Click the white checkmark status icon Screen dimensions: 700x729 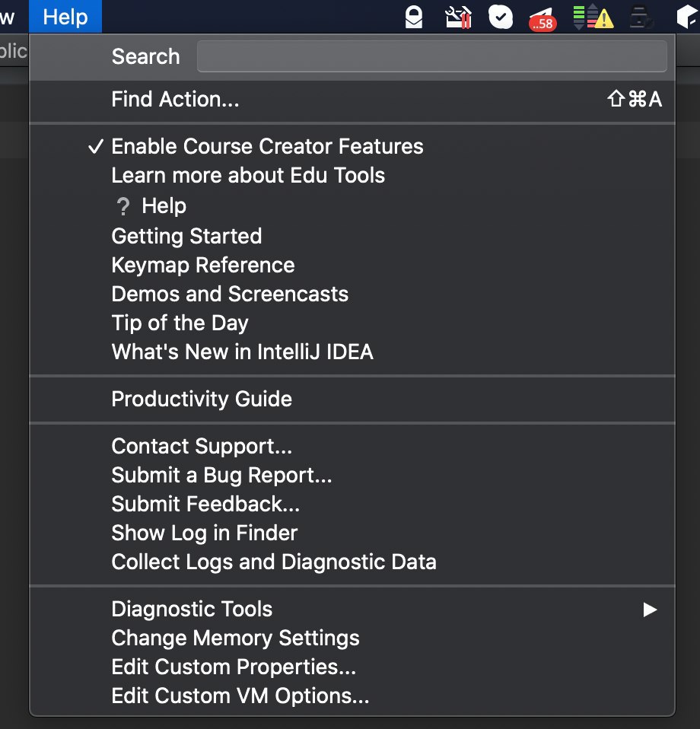point(501,18)
